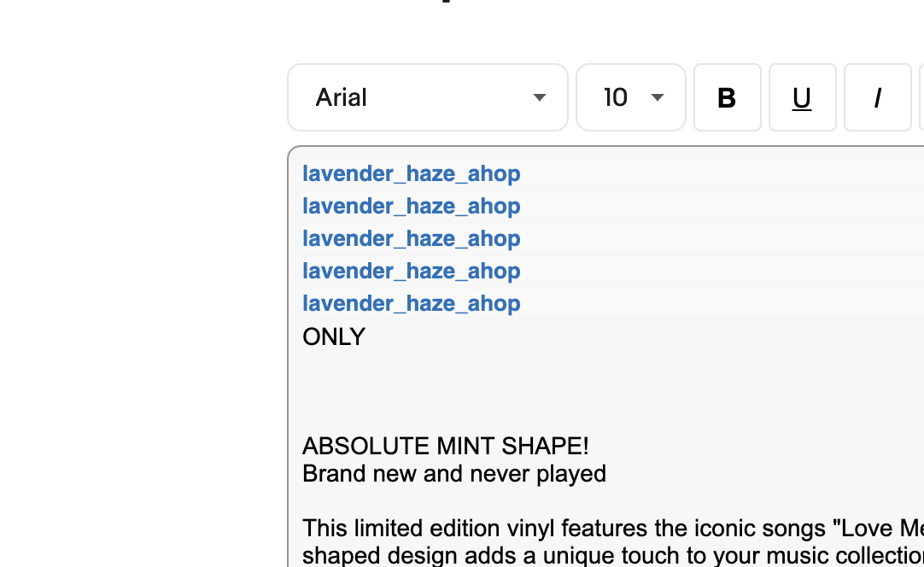
Task: Click the third lavender_haze_ahop link
Action: (412, 239)
